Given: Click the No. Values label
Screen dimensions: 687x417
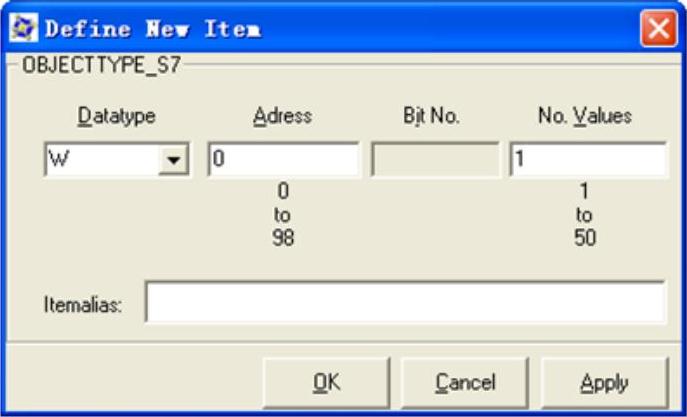Looking at the screenshot, I should (x=585, y=117).
